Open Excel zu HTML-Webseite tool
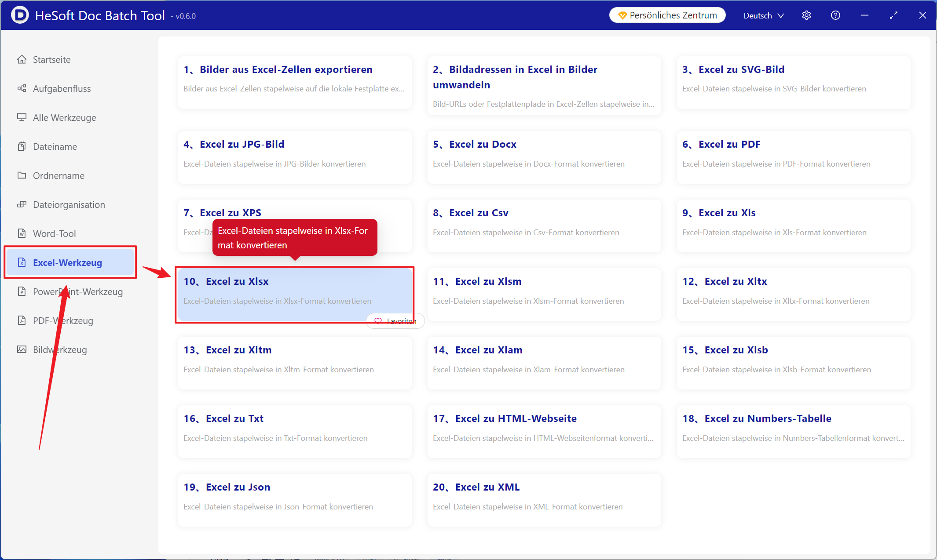The width and height of the screenshot is (937, 560). pyautogui.click(x=544, y=431)
